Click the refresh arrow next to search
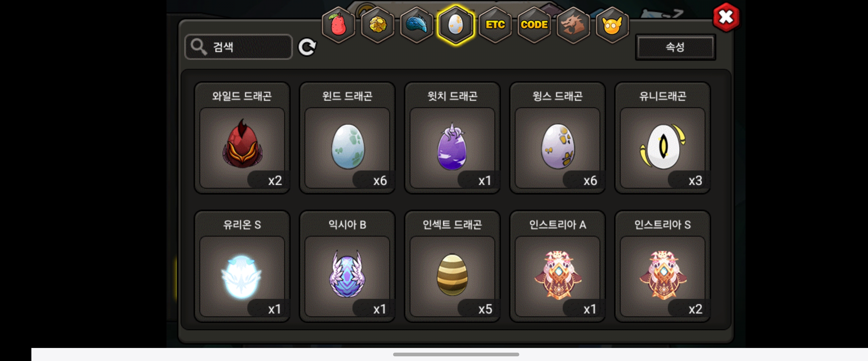 (307, 47)
